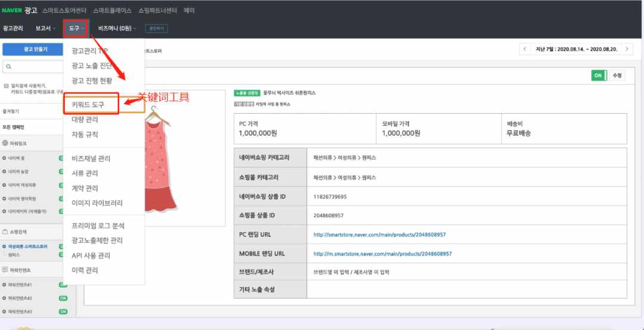Click the 2048608957 쇼핑몰 상품 ID value

coord(329,216)
